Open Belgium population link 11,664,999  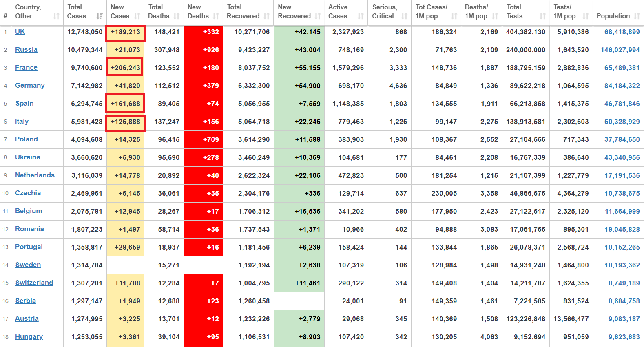(x=622, y=211)
